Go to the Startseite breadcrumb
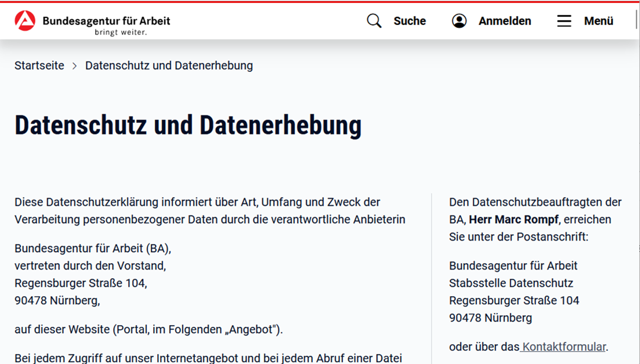The image size is (640, 364). tap(39, 65)
